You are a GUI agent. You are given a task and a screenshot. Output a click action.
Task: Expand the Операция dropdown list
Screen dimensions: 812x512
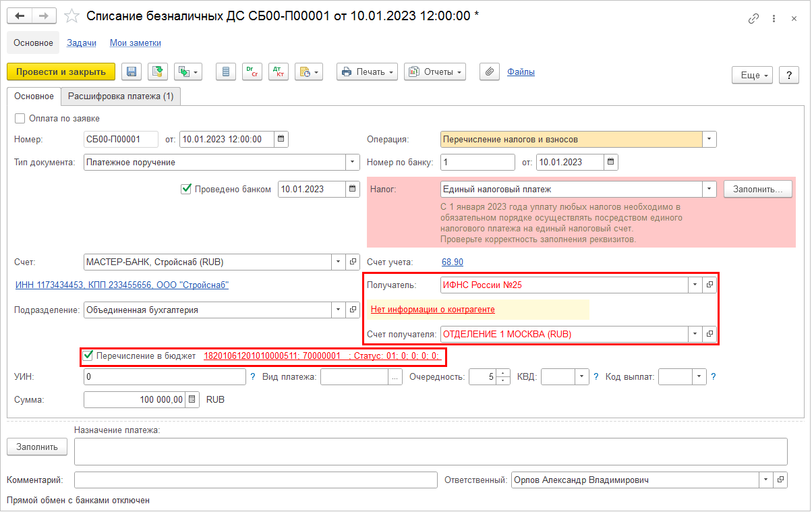pyautogui.click(x=709, y=139)
